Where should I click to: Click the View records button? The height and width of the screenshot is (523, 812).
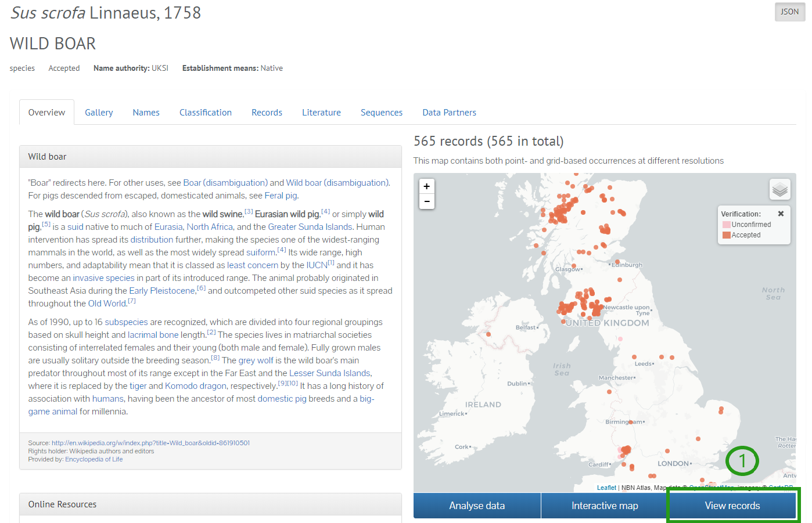coord(732,506)
